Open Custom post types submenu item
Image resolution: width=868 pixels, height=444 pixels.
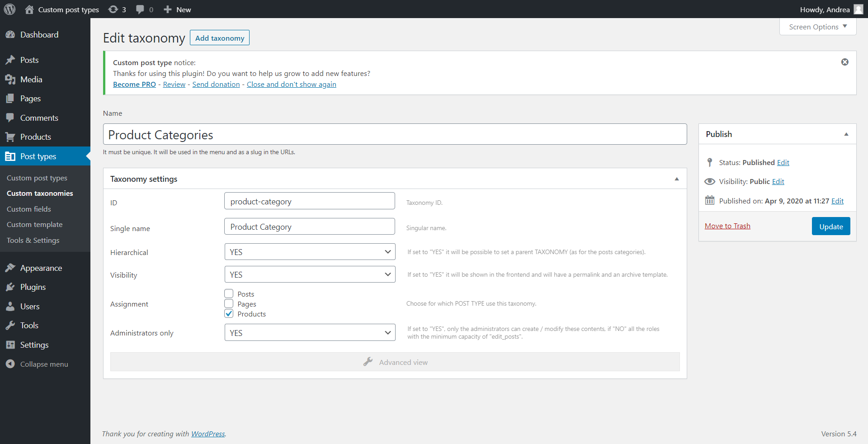pos(37,178)
